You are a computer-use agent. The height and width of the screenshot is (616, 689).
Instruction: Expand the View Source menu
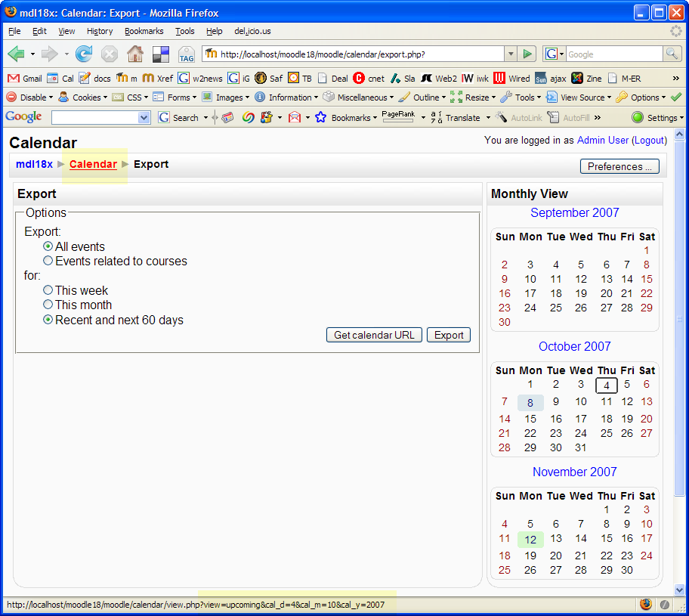click(579, 98)
